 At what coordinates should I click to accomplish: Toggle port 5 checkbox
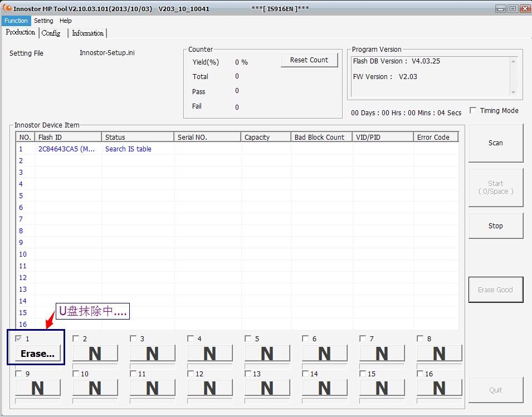click(x=248, y=338)
